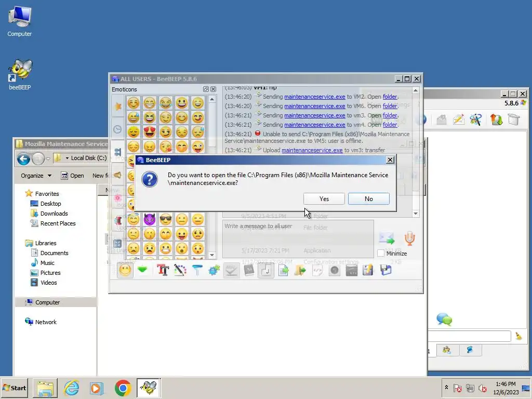Toggle the return-key send mode icon
This screenshot has width=532, height=399.
pos(265,270)
